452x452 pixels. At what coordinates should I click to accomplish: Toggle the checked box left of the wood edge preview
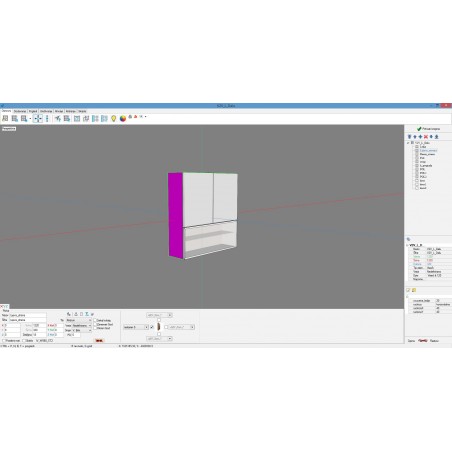tap(152, 327)
